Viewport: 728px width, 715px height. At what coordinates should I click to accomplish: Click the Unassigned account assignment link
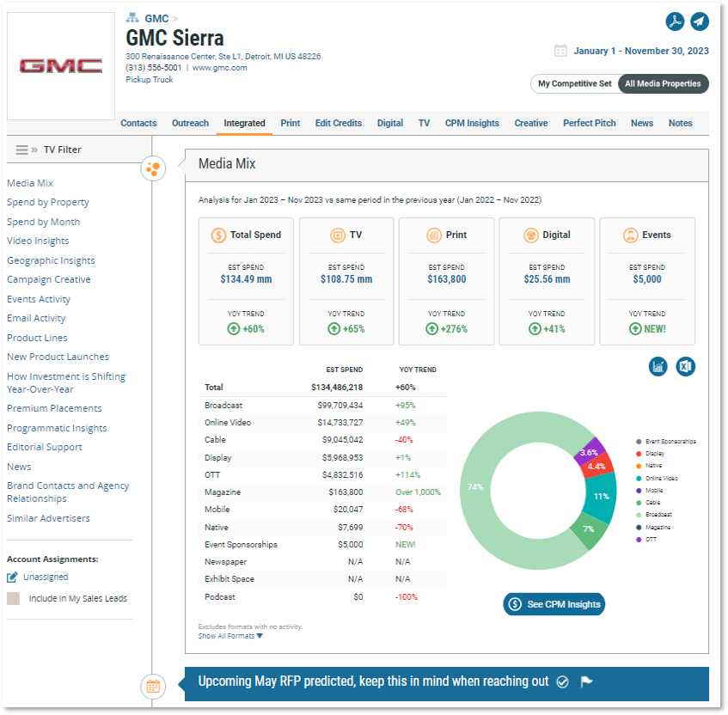tap(46, 577)
